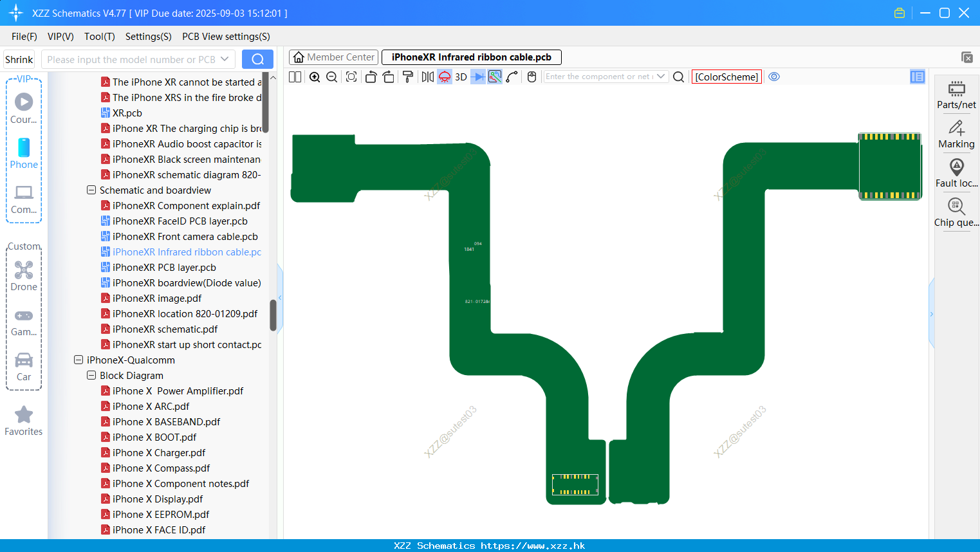Search for a component with the magnifier
Screen dimensions: 980x552
point(678,77)
